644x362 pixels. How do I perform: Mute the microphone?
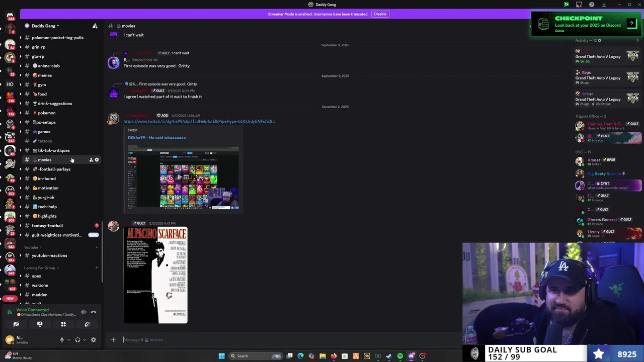click(62, 340)
